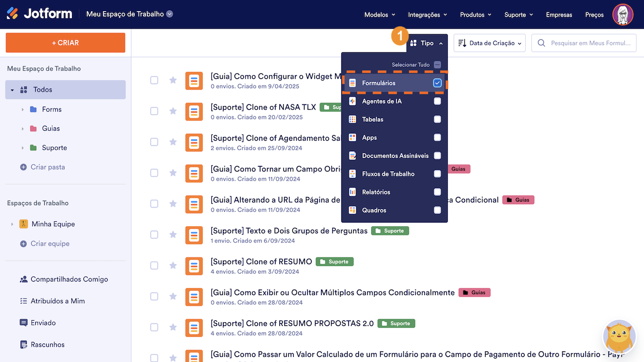
Task: Click Criar pasta
Action: click(42, 167)
